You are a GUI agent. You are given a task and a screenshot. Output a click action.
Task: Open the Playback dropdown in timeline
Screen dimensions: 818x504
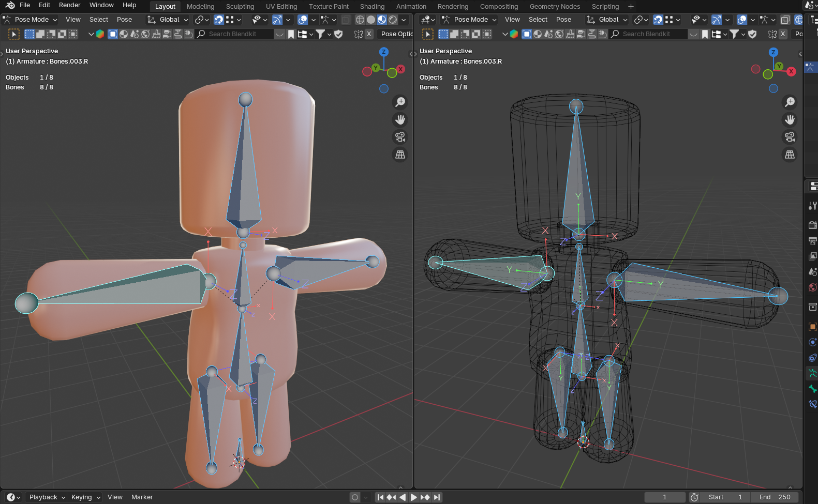(x=47, y=497)
